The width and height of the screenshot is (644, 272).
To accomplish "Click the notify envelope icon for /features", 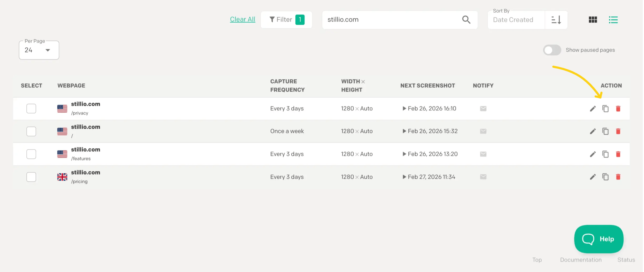I will (x=483, y=154).
